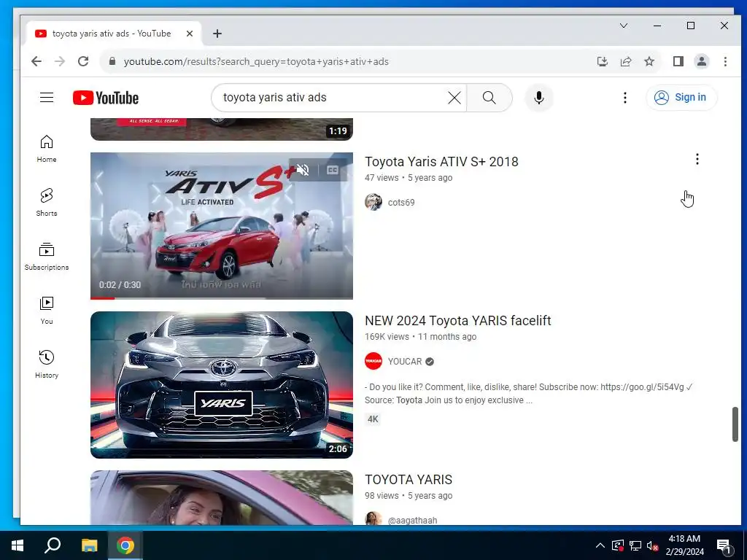Select the toyota yaris ativ ads tab

tap(112, 34)
